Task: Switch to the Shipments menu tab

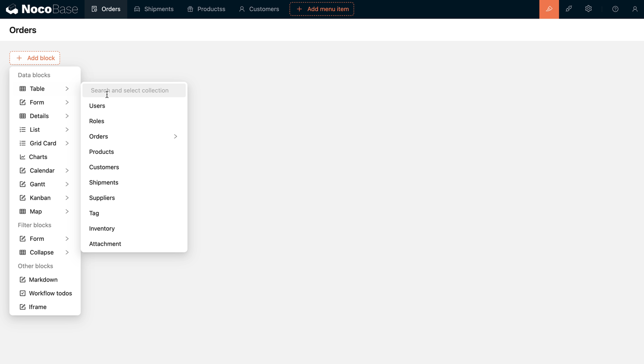Action: (153, 9)
